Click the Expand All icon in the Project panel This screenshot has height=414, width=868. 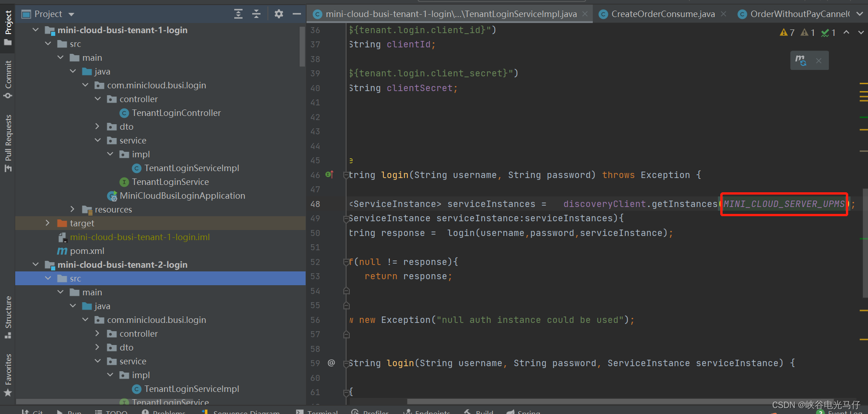point(238,14)
